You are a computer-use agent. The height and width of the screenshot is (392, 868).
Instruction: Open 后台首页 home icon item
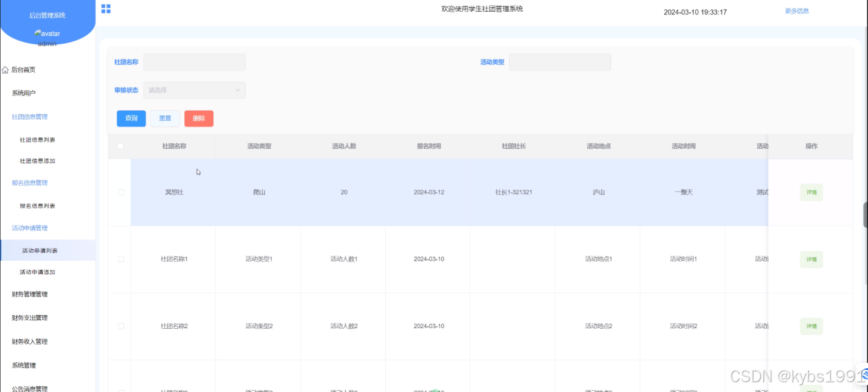click(19, 70)
